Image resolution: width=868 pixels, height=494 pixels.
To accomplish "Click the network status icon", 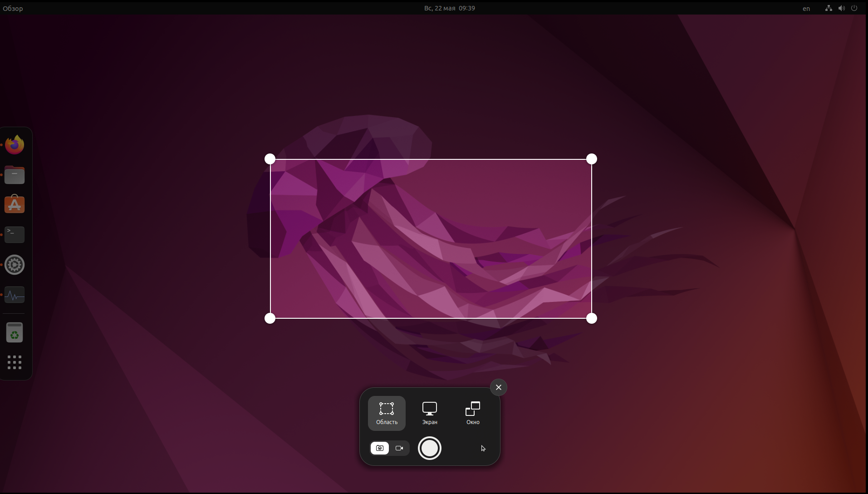I will [829, 8].
